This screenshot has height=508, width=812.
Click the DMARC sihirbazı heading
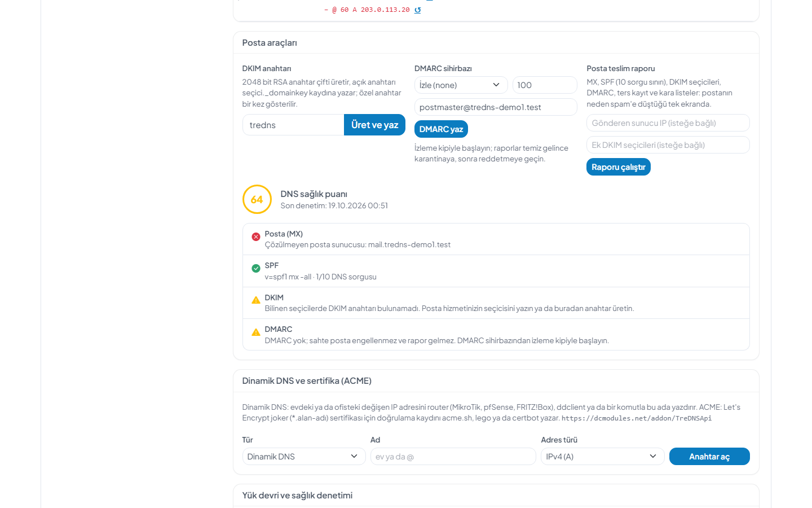coord(443,68)
